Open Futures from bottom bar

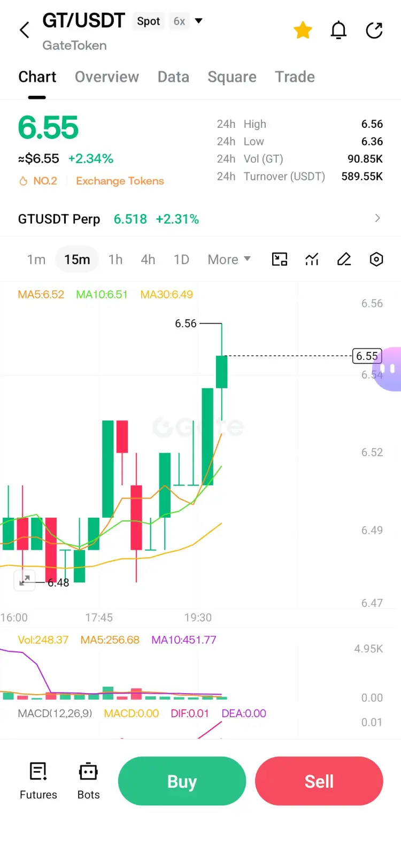tap(38, 781)
